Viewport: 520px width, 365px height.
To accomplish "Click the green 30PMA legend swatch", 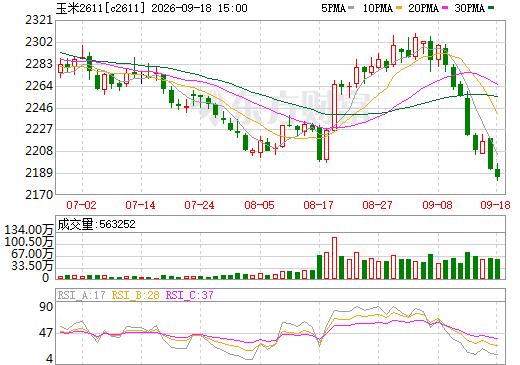I will click(491, 8).
